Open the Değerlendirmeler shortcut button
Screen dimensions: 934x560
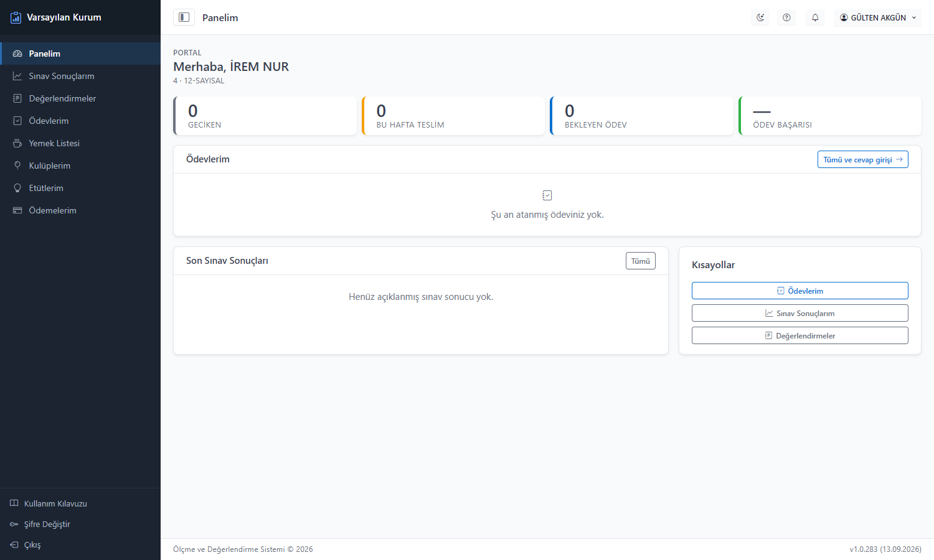click(800, 335)
